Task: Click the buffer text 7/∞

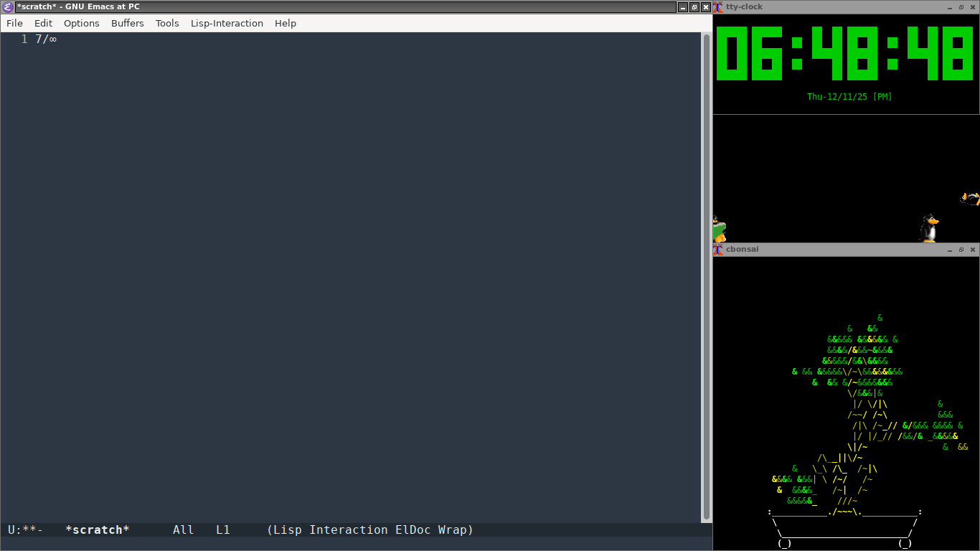Action: tap(46, 39)
